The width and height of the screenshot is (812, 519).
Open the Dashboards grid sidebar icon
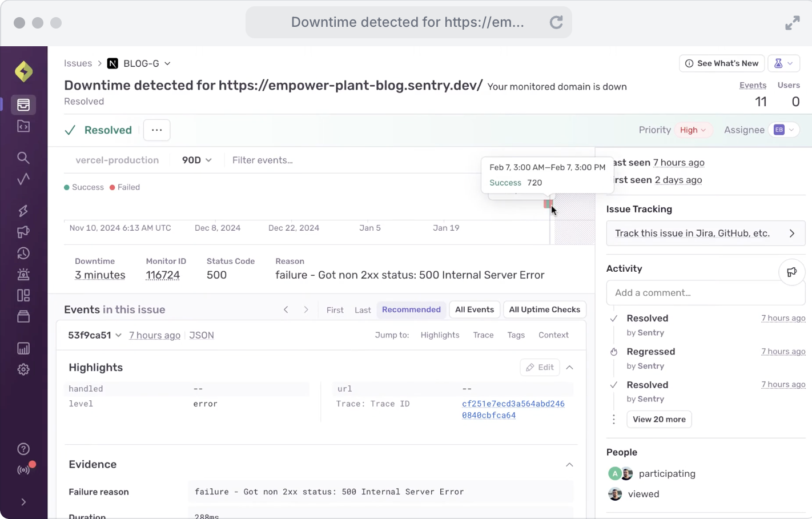(23, 295)
